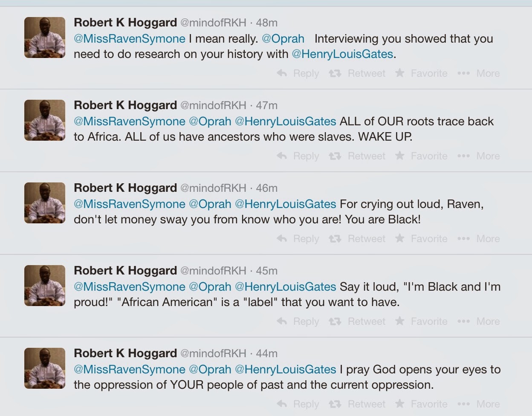
Task: Reply to the 48m tweet
Action: 298,73
